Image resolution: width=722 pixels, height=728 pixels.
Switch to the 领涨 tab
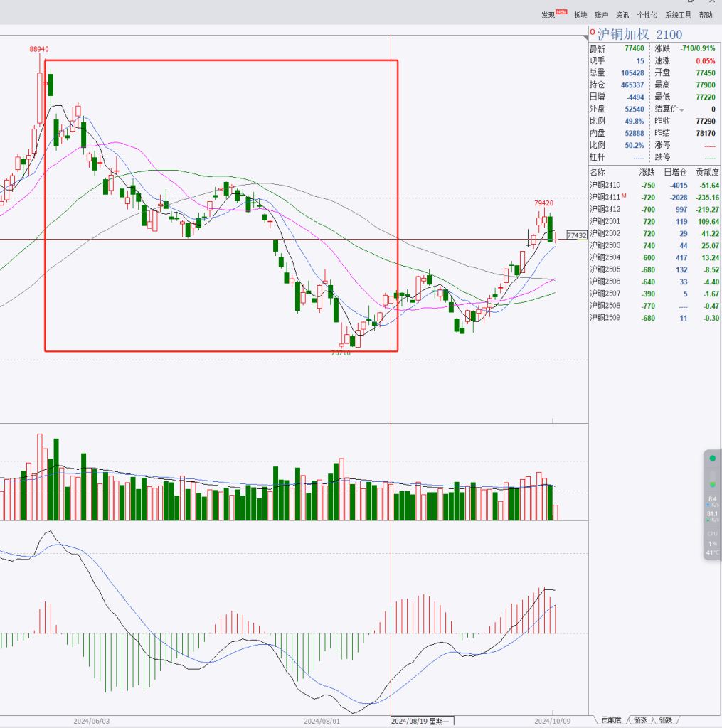point(640,720)
